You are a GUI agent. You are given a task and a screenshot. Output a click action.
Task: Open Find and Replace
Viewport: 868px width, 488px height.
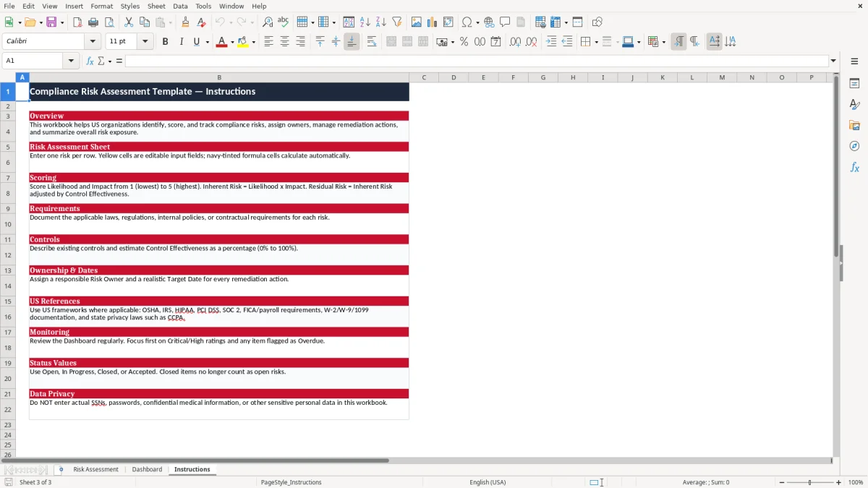coord(268,22)
